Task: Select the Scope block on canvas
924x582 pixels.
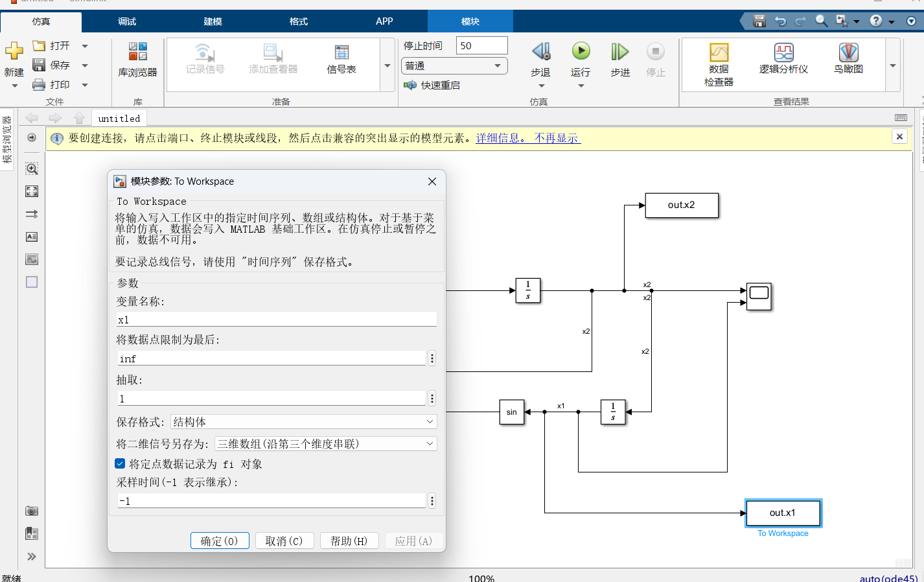Action: pyautogui.click(x=759, y=296)
